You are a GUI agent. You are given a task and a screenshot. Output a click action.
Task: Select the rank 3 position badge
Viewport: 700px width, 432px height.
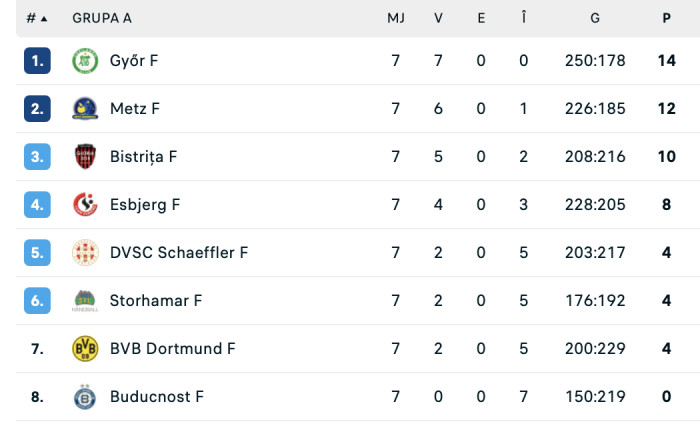point(37,157)
